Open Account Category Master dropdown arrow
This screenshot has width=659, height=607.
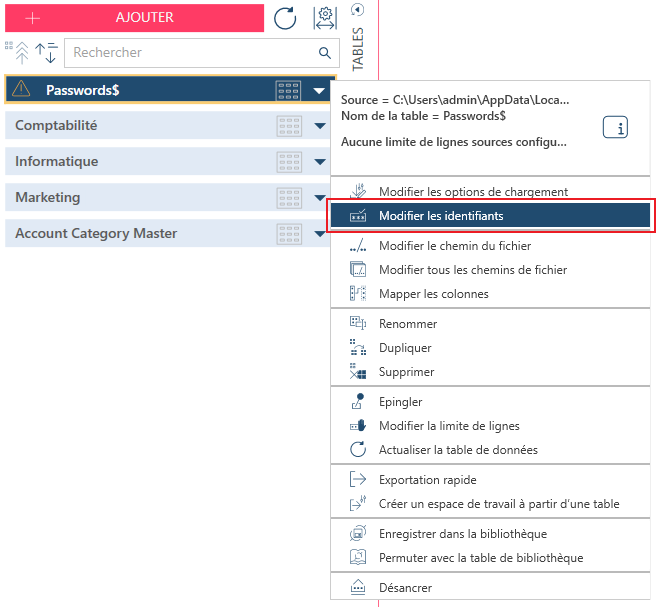[x=320, y=234]
